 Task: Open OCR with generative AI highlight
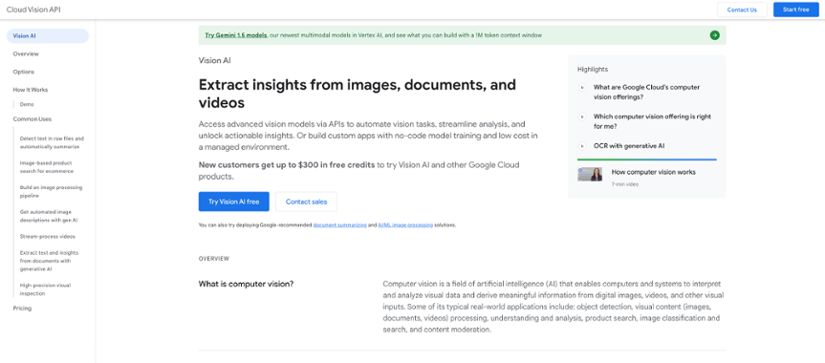629,146
